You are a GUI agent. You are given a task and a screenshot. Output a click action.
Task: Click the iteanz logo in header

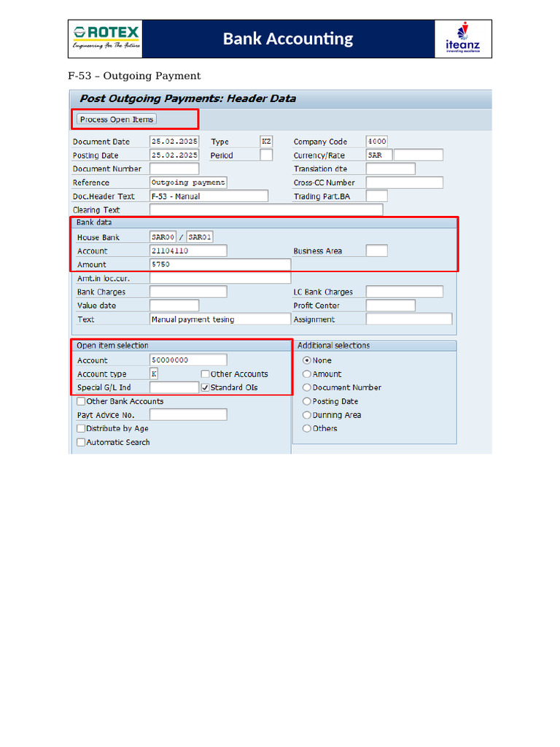click(x=462, y=38)
